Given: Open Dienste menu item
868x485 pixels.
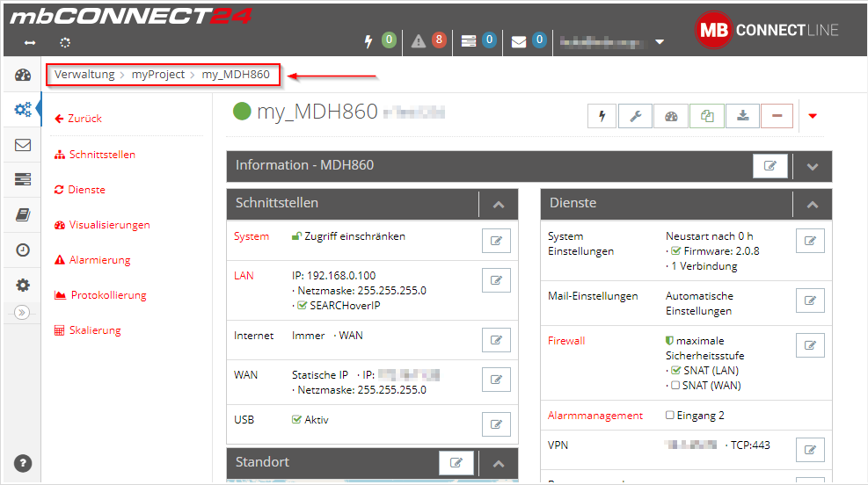Looking at the screenshot, I should pos(80,190).
